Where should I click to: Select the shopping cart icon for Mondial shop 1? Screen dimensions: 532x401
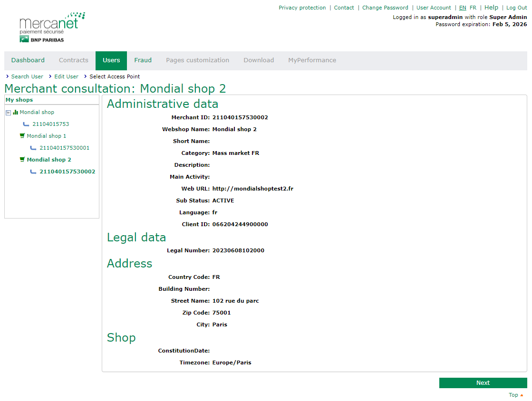22,135
